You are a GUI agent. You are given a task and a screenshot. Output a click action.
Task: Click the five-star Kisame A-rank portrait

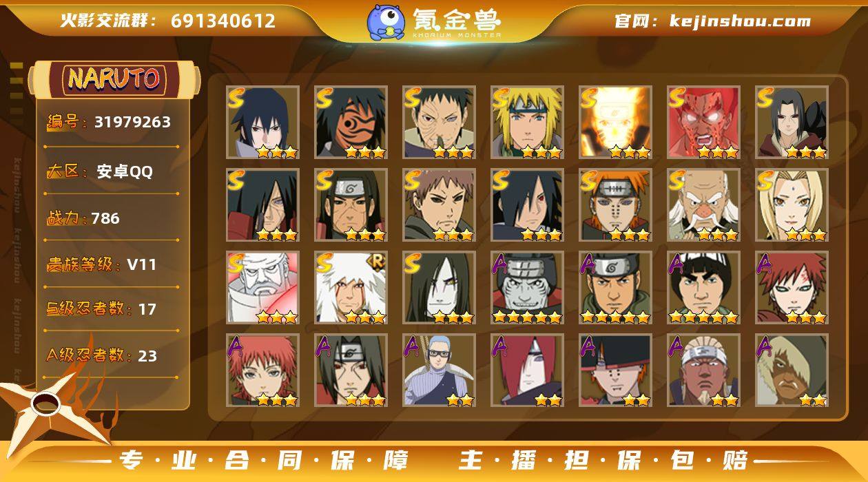click(528, 288)
